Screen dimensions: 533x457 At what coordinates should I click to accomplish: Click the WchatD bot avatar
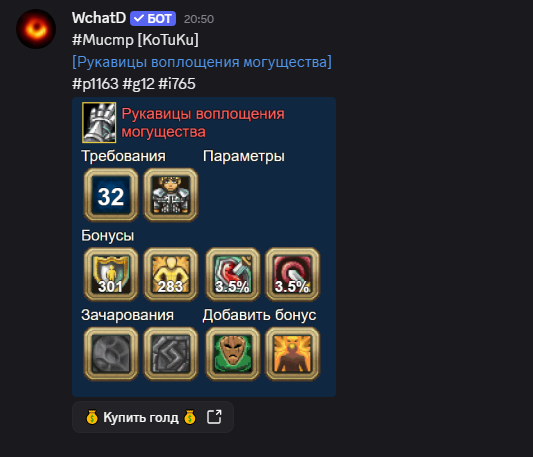[x=36, y=29]
